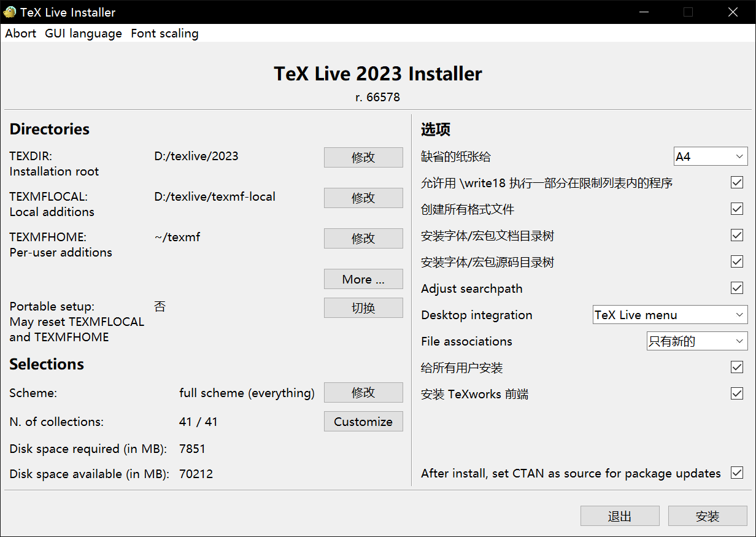Toggle the \write18 restricted programs checkbox
Image resolution: width=756 pixels, height=537 pixels.
737,182
